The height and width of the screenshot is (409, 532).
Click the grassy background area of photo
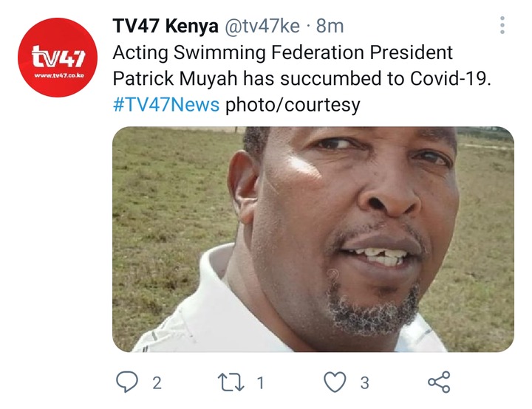(170, 204)
